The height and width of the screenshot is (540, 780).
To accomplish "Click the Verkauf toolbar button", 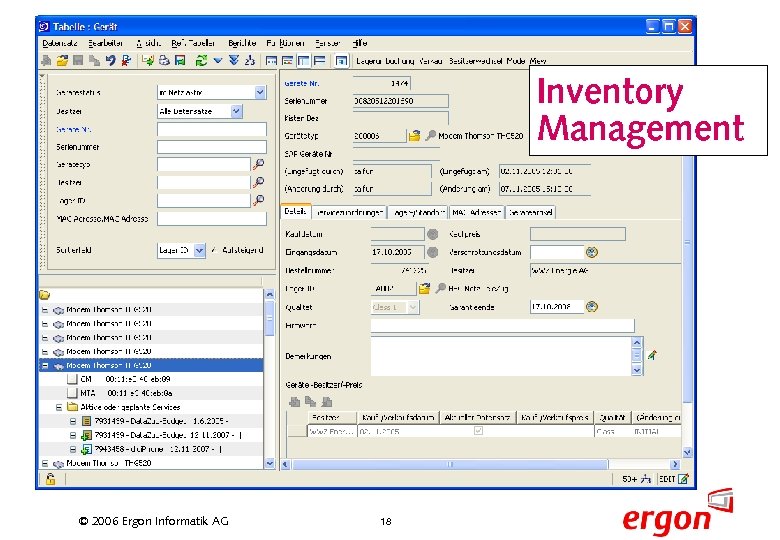I will (430, 61).
